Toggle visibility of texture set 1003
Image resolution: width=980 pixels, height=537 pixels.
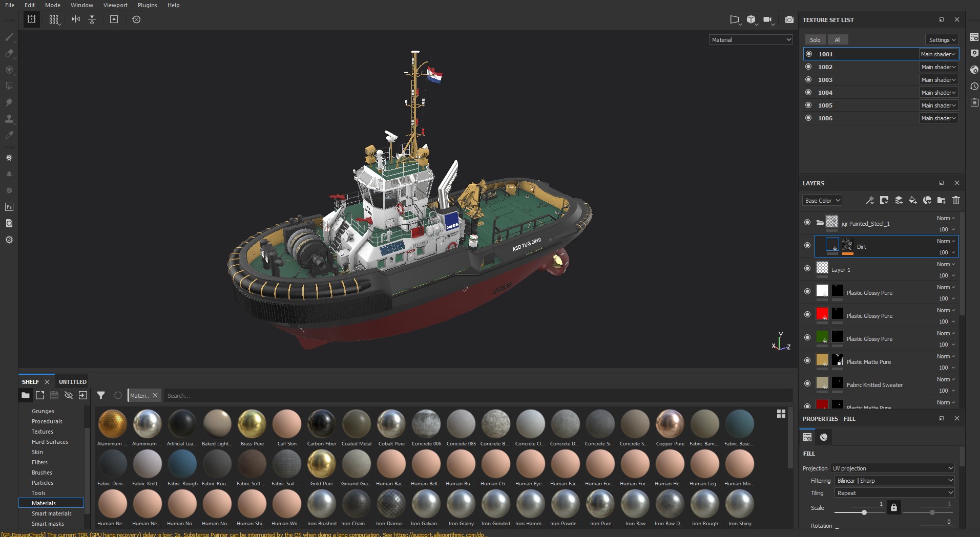pyautogui.click(x=808, y=79)
